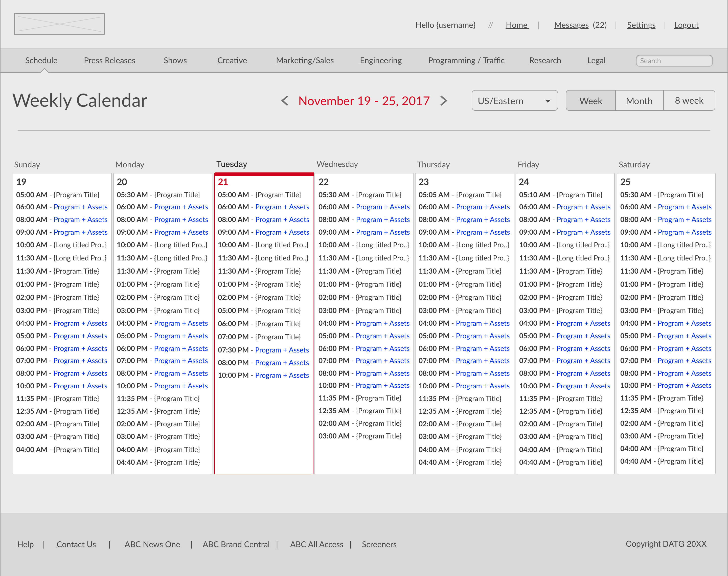
Task: Open Tuesday 07:30 PM Program + Assets link
Action: pyautogui.click(x=282, y=350)
